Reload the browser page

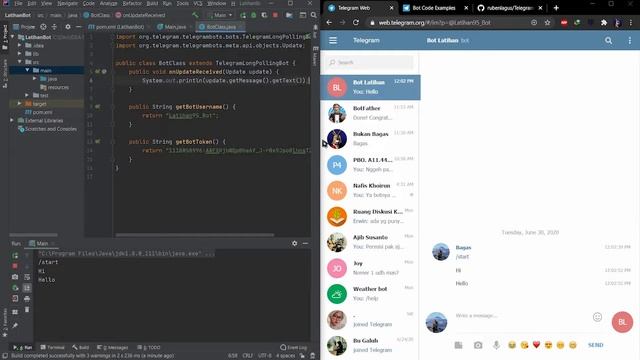click(356, 22)
